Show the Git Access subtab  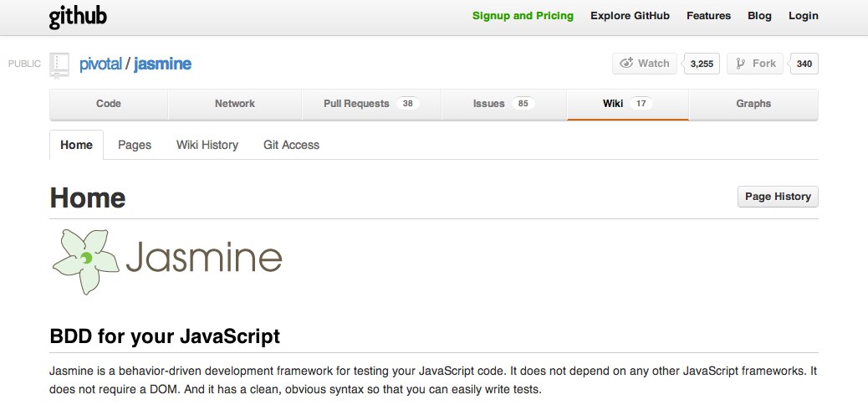pyautogui.click(x=291, y=145)
